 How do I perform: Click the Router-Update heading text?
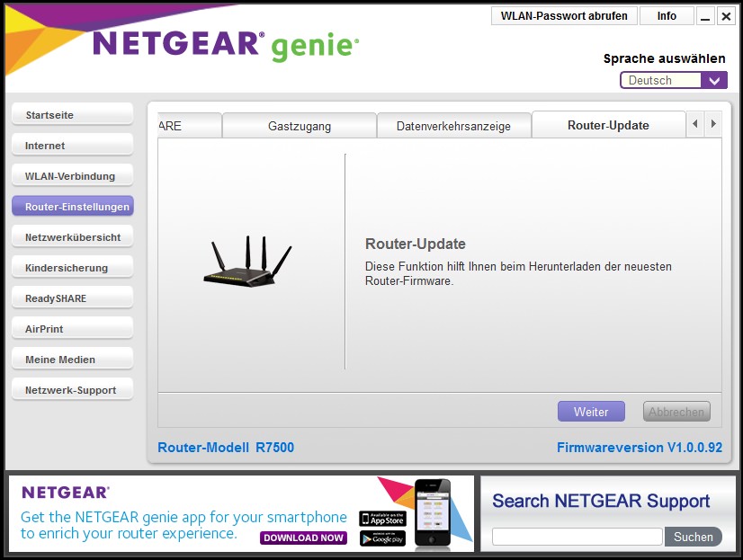[x=416, y=244]
